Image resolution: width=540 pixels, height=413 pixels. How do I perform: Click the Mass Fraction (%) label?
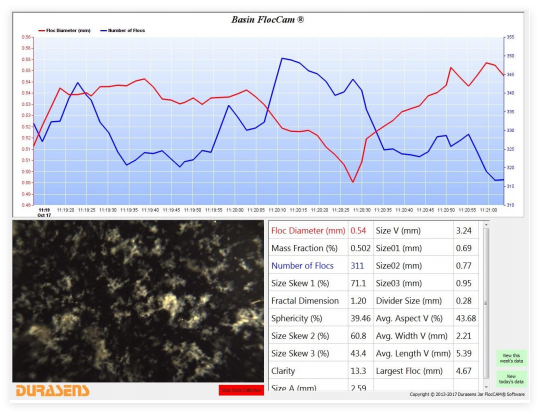pyautogui.click(x=304, y=248)
